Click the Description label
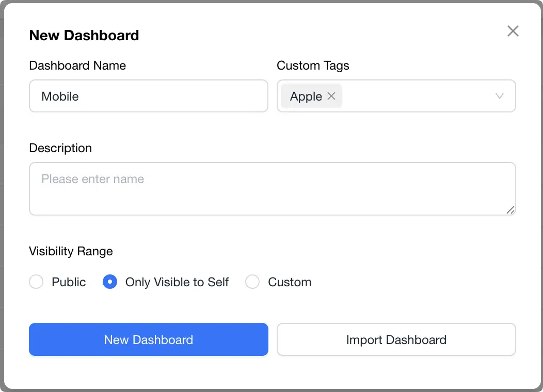543x392 pixels. pyautogui.click(x=60, y=148)
